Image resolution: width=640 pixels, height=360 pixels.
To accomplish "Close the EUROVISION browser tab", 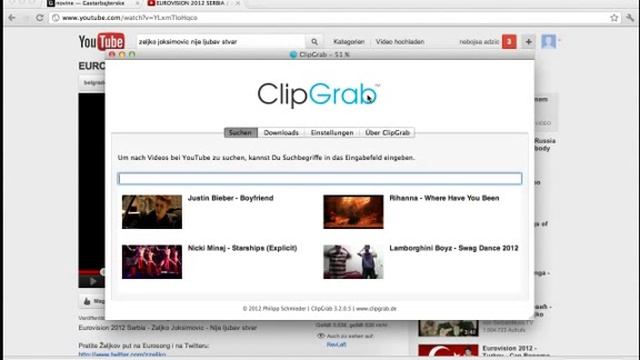I will pyautogui.click(x=238, y=3).
